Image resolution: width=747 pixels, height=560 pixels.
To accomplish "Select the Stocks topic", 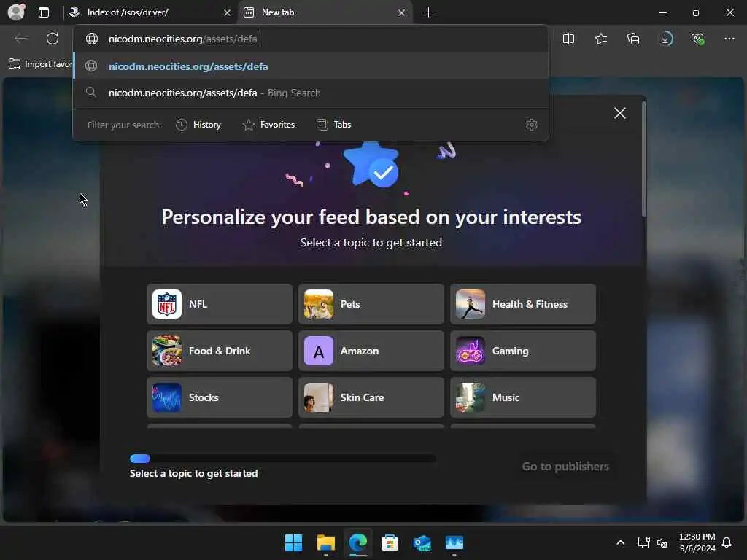I will pos(220,397).
